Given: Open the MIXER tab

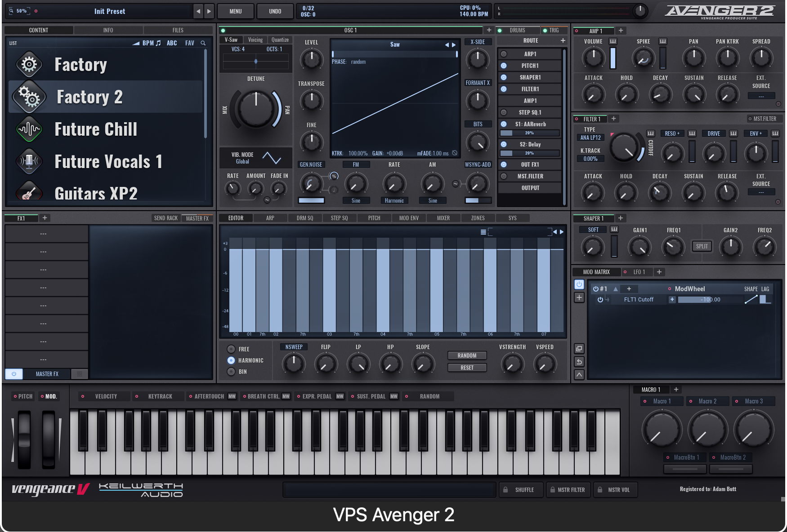Looking at the screenshot, I should (x=443, y=218).
